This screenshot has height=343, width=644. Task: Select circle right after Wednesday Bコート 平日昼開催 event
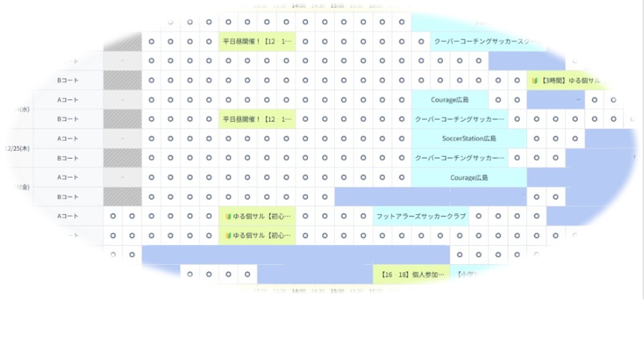(305, 119)
